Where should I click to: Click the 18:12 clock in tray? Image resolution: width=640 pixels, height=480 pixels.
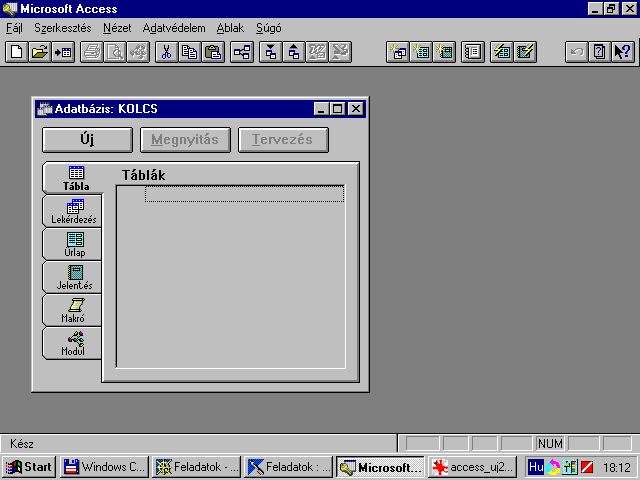(x=617, y=467)
